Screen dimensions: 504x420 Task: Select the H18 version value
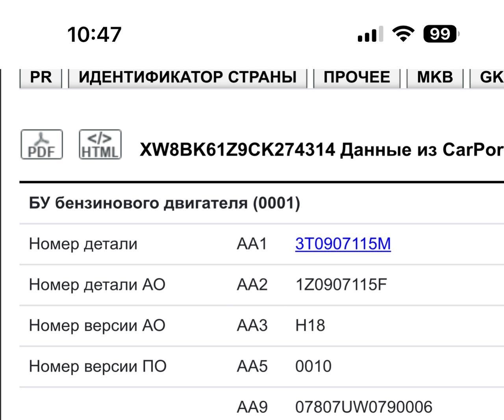click(x=310, y=326)
